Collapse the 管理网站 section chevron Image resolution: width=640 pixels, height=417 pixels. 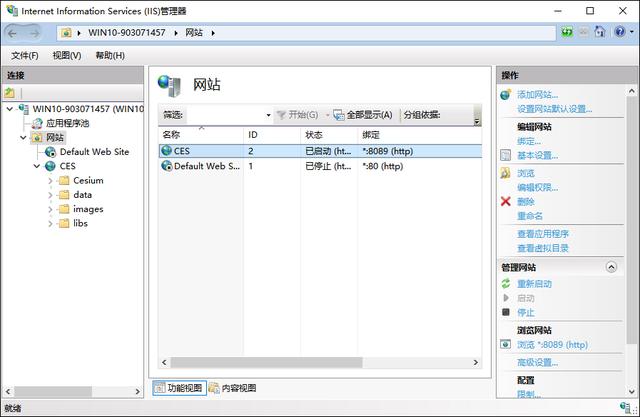click(x=611, y=267)
